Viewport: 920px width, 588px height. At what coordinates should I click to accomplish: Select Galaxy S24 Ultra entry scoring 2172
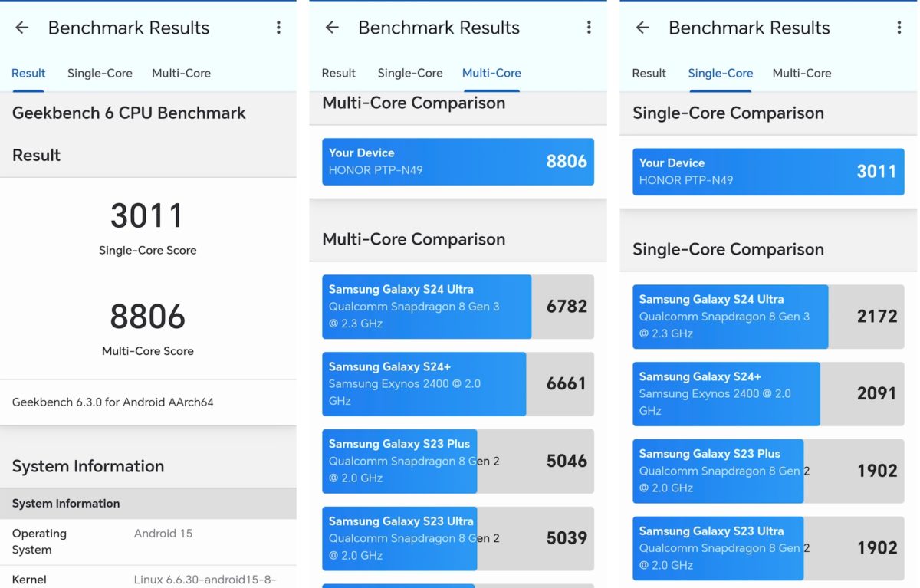tap(767, 317)
